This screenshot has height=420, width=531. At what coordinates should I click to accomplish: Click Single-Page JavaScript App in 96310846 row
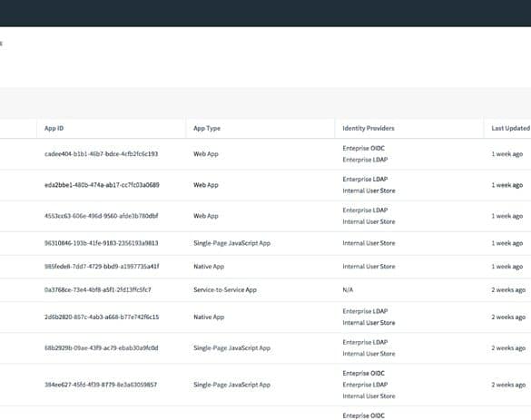(232, 243)
